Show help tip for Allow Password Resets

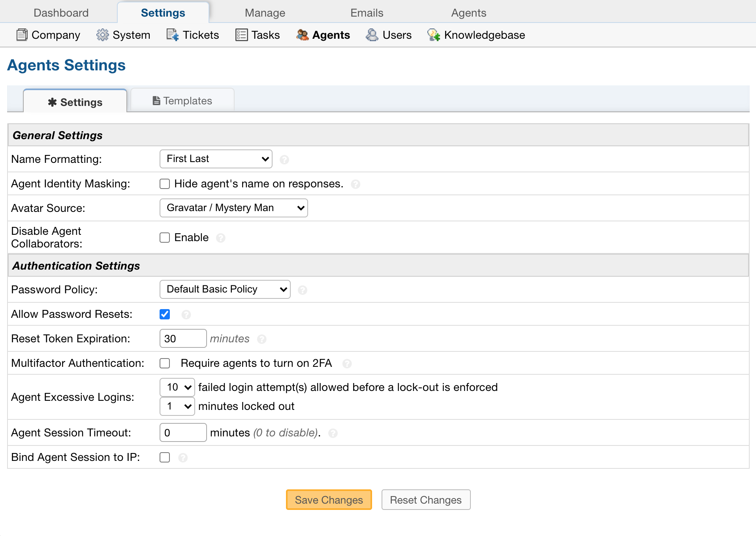186,315
